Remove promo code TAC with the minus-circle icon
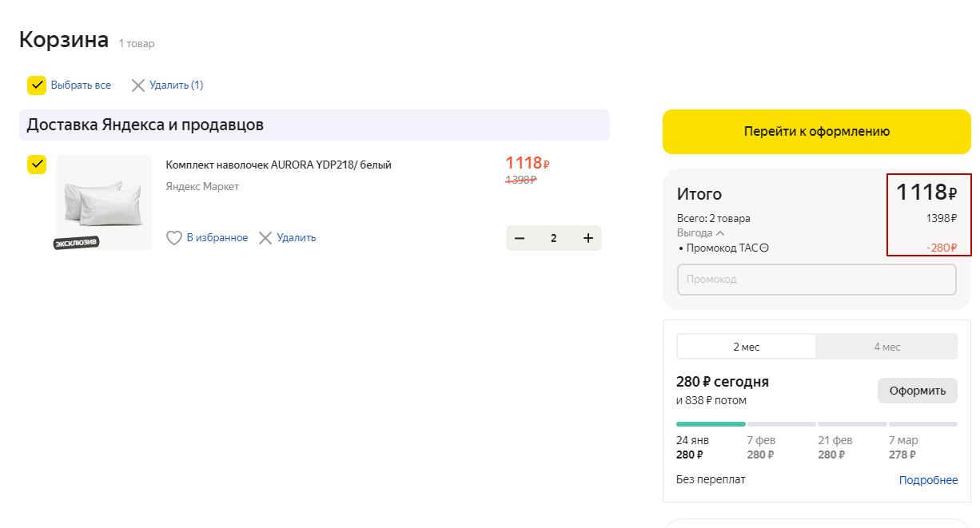 (x=764, y=248)
